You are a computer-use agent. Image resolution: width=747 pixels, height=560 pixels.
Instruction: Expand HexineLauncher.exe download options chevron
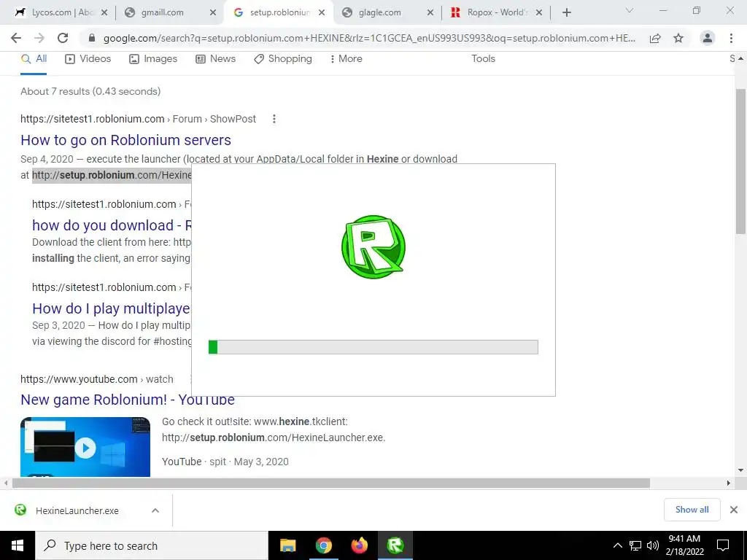pos(155,510)
